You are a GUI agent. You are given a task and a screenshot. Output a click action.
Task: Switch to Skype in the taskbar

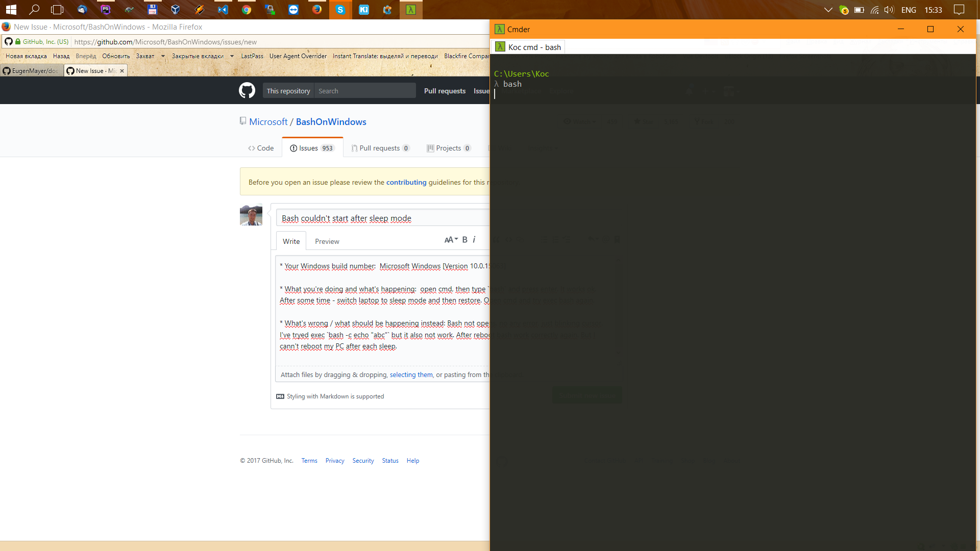(340, 9)
